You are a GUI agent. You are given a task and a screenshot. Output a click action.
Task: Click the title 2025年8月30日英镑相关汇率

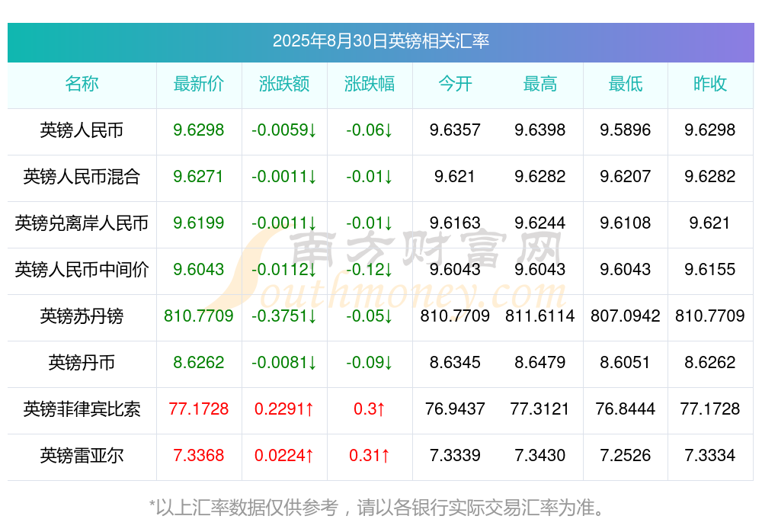coord(380,41)
